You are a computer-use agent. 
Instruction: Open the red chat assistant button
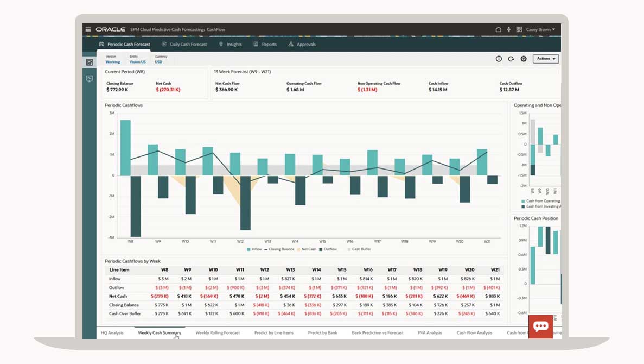point(540,326)
